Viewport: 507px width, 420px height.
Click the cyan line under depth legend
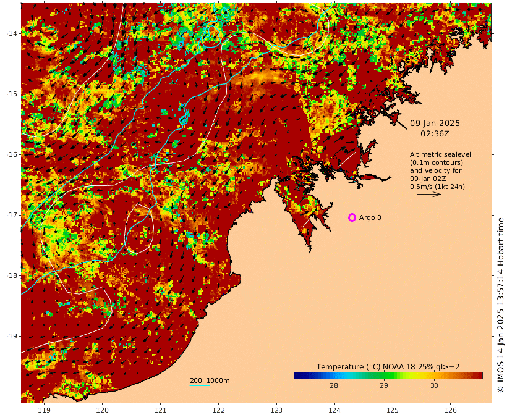200,385
